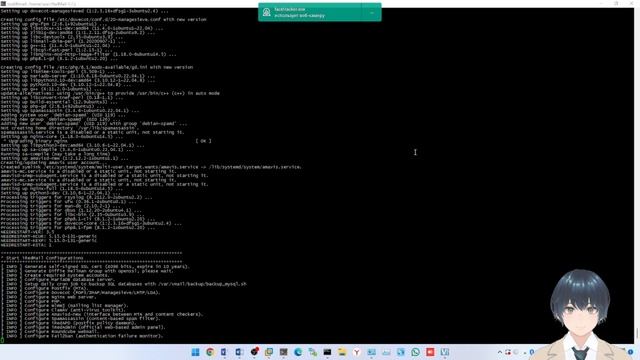The width and height of the screenshot is (640, 360).
Task: Select the "Configure Fail2ban (authentication failure monitor)" line
Action: click(82, 336)
